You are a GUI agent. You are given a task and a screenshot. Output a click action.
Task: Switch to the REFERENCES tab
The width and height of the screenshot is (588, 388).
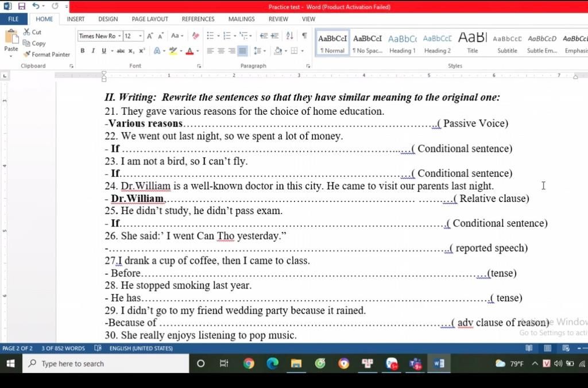coord(198,19)
